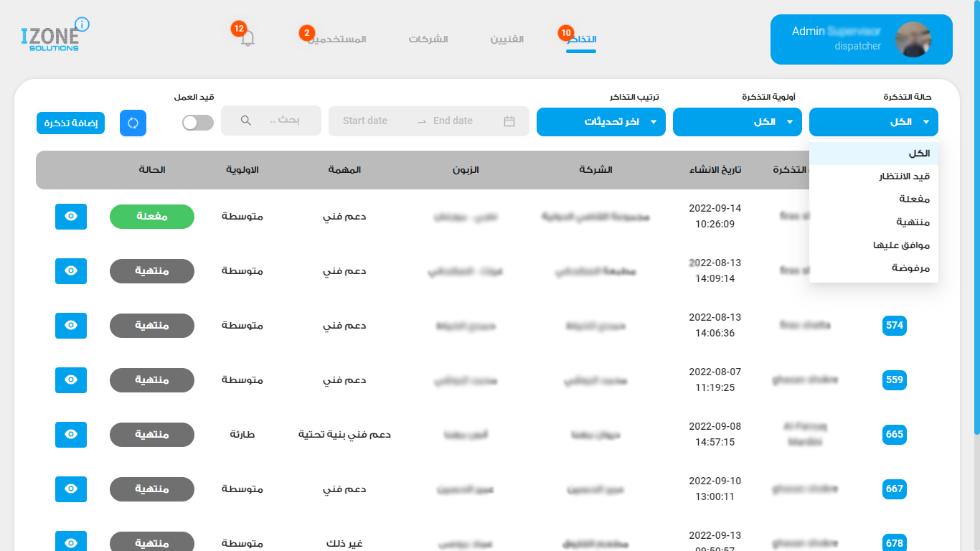Click the info icon on IZONE logo

pos(82,24)
